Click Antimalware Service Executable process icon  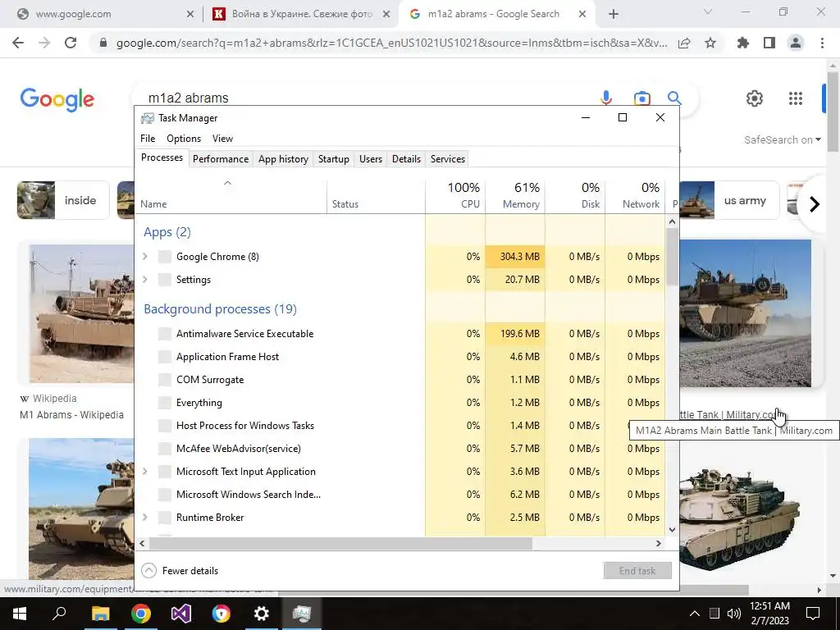(165, 334)
